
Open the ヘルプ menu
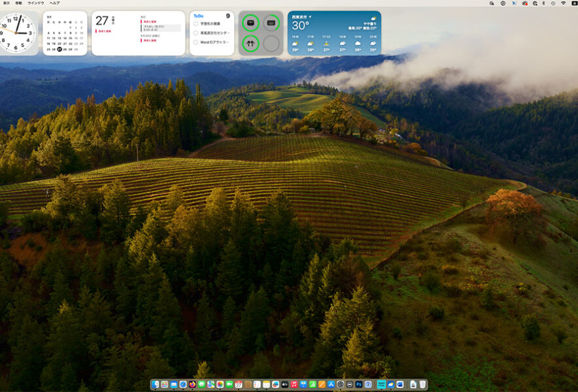coord(54,3)
